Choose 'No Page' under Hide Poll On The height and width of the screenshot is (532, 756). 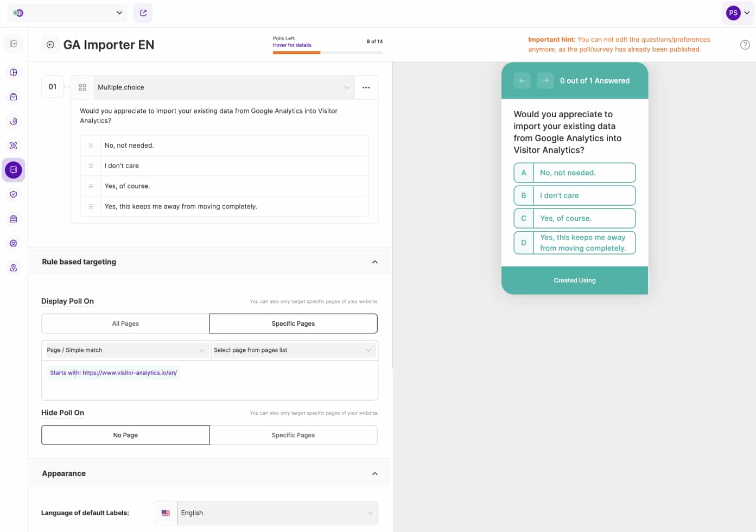[125, 435]
